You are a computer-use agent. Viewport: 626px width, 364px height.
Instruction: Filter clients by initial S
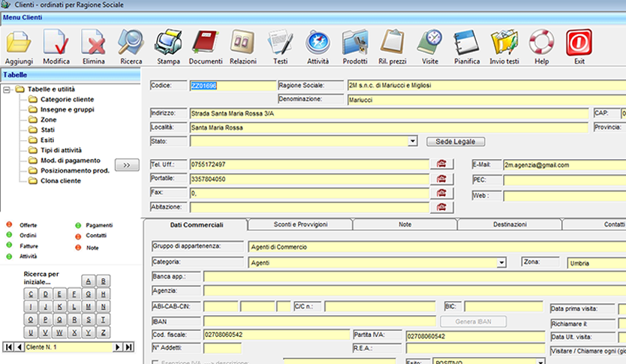[89, 320]
